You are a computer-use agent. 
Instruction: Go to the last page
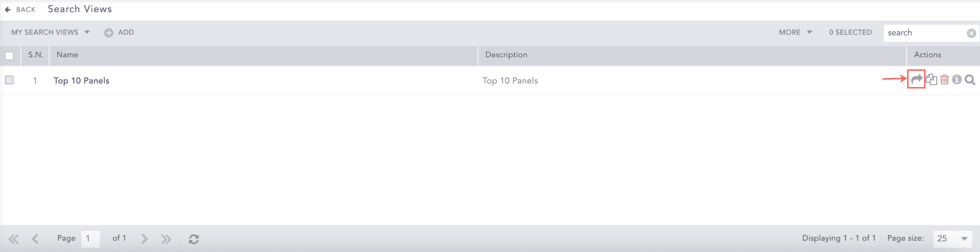(166, 239)
